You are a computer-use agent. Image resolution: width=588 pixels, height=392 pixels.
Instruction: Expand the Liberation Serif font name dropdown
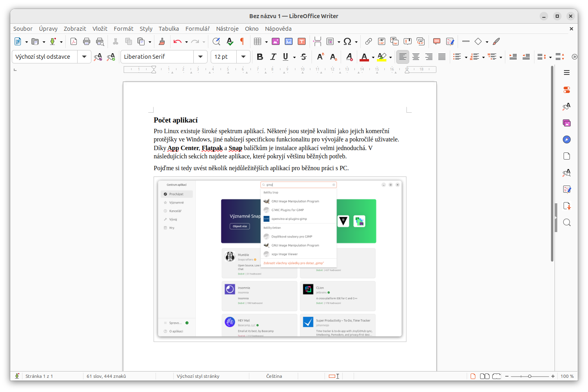pos(200,57)
